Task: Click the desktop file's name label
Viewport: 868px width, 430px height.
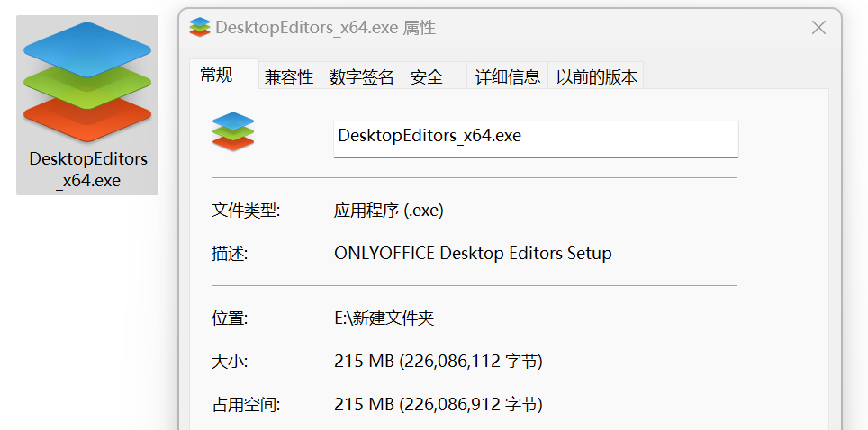Action: click(88, 170)
